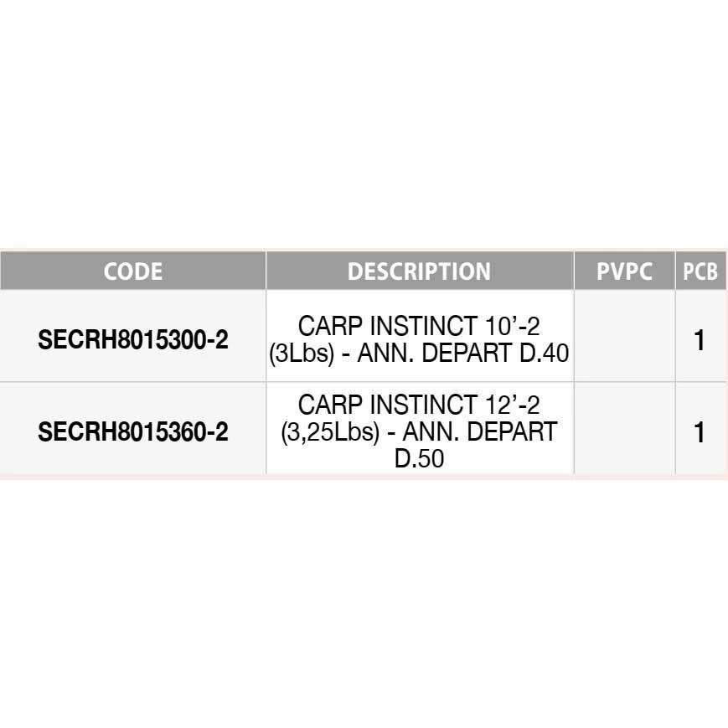728x728 pixels.
Task: Click the blank white area below the table
Action: (x=364, y=603)
